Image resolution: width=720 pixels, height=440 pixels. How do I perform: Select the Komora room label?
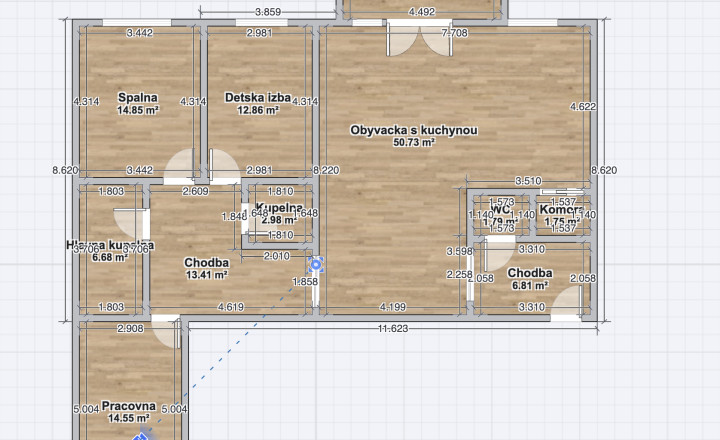pyautogui.click(x=561, y=209)
